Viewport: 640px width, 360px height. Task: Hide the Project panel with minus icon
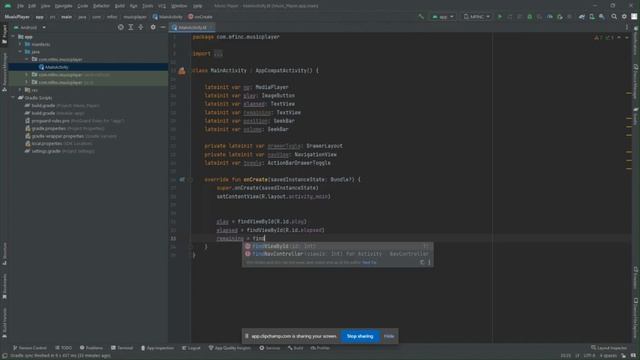point(163,27)
